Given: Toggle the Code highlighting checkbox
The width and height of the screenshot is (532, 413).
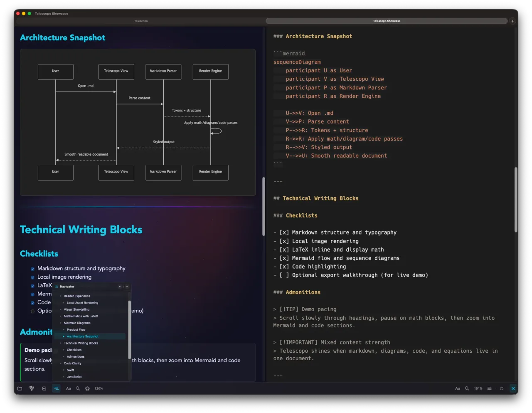Looking at the screenshot, I should pos(32,303).
